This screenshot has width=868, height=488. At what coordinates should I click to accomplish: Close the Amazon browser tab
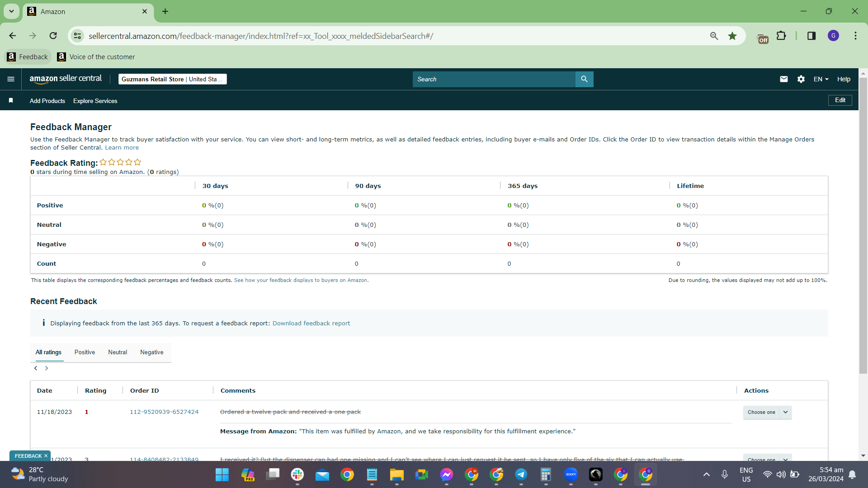click(145, 11)
